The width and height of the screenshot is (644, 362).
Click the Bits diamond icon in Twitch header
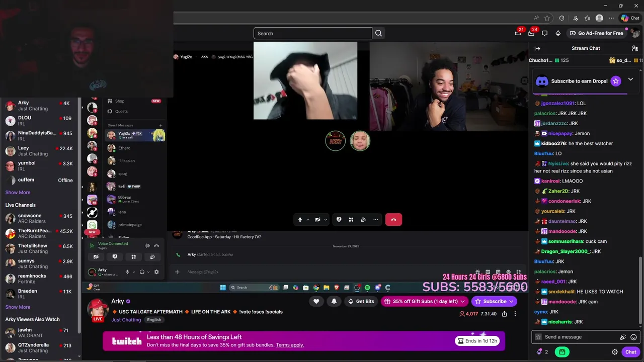pos(558,33)
